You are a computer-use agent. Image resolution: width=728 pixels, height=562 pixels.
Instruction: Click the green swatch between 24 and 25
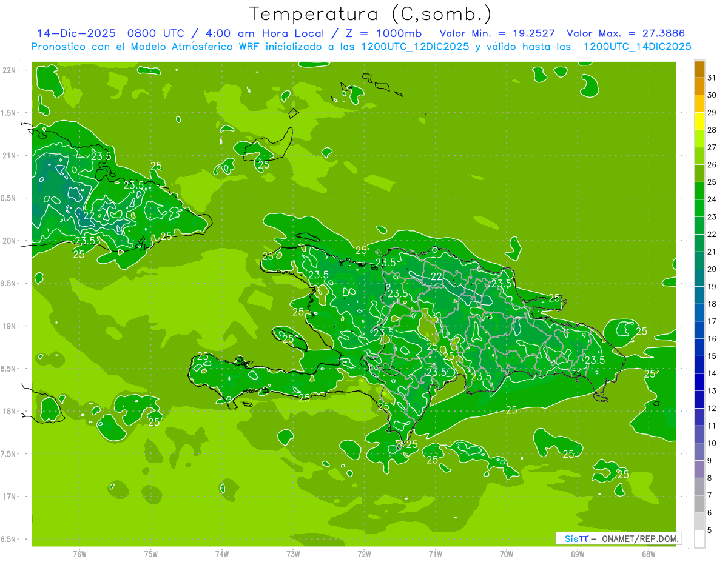click(x=699, y=191)
